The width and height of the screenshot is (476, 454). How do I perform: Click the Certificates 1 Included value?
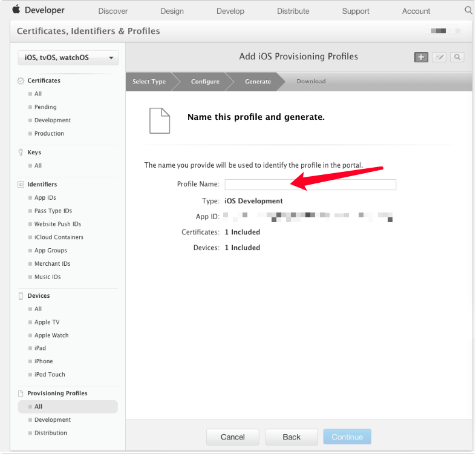click(x=243, y=232)
